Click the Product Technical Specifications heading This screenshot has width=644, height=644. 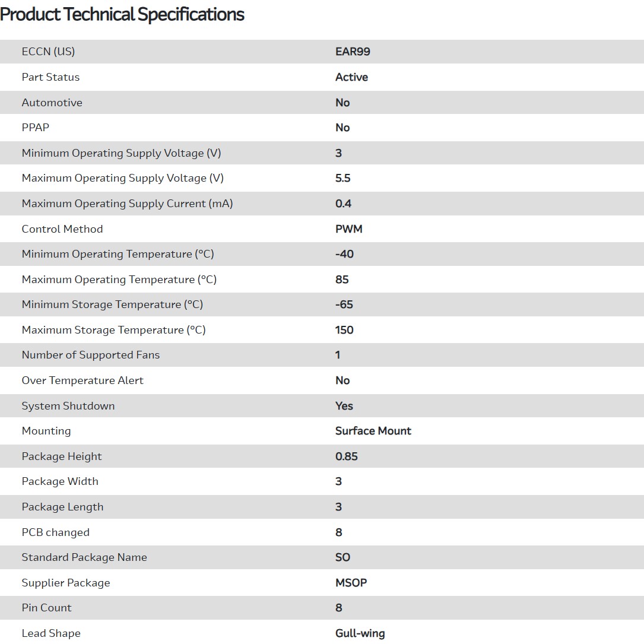[x=122, y=14]
